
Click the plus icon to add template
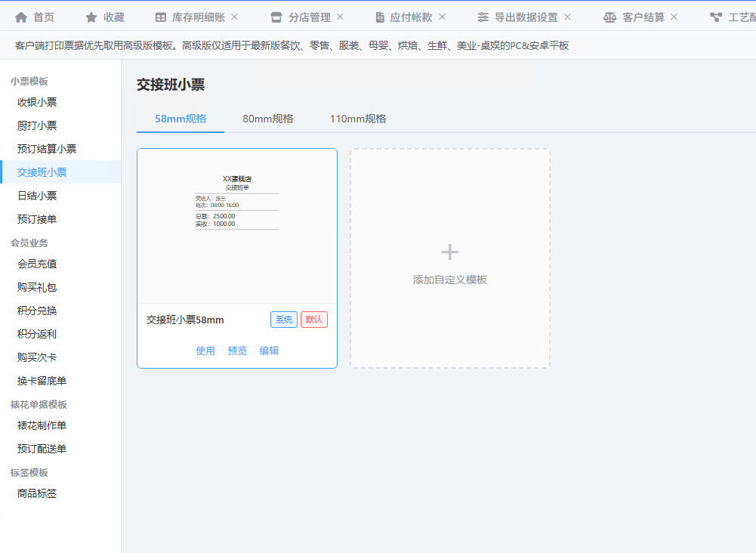pyautogui.click(x=450, y=252)
